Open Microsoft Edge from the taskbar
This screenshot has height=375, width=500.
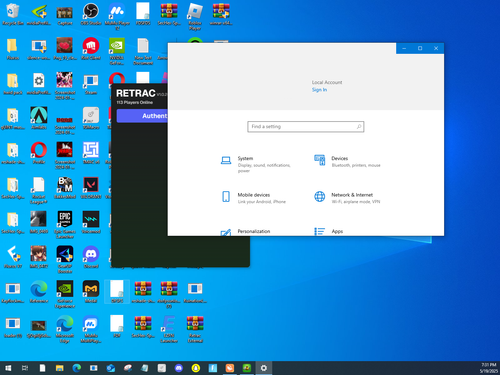pos(77,368)
